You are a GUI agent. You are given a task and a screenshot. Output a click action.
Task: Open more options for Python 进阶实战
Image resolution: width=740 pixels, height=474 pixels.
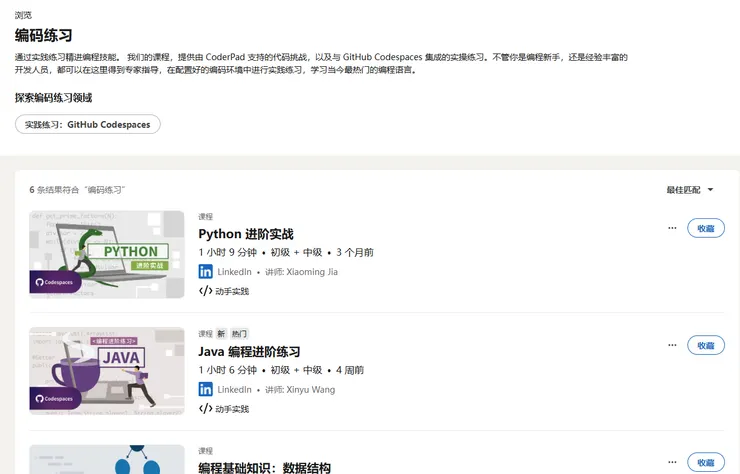pos(672,228)
